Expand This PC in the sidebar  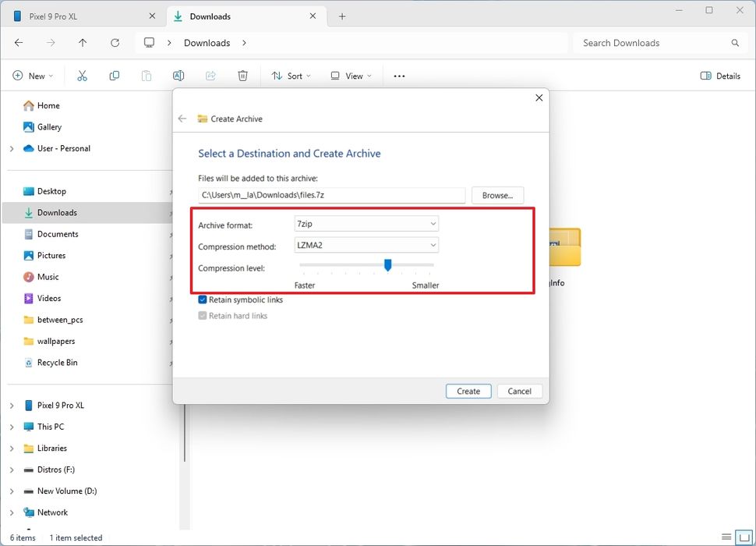(x=12, y=427)
